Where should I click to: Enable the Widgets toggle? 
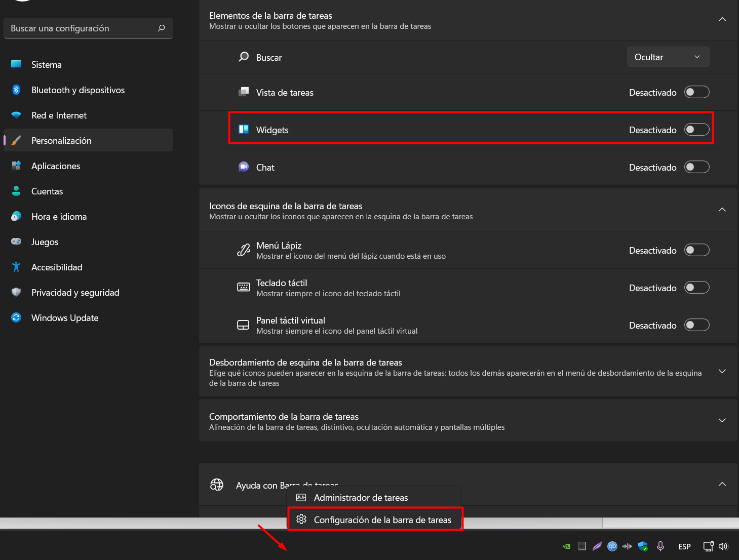(x=696, y=130)
